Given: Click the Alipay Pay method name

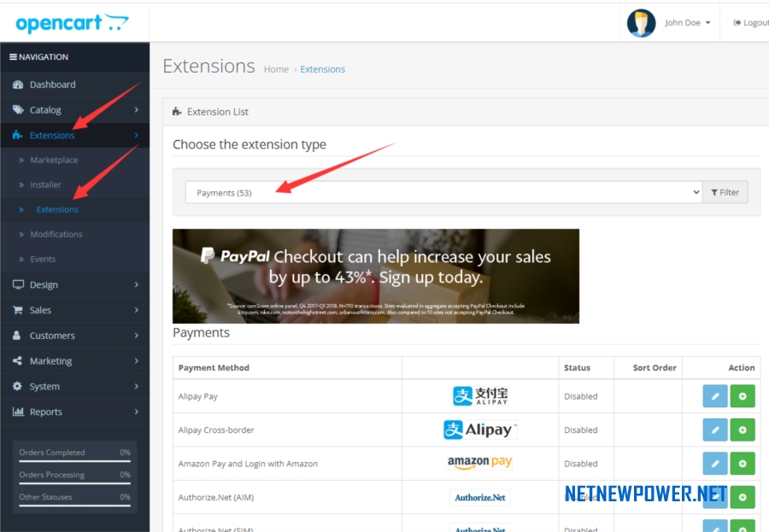Looking at the screenshot, I should pyautogui.click(x=197, y=396).
